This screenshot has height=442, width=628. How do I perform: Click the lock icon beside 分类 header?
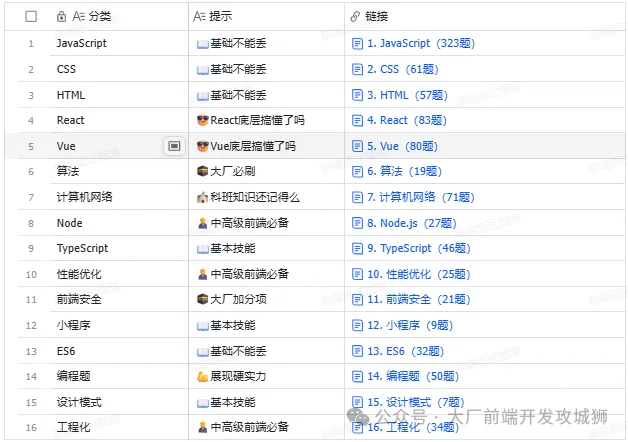(61, 16)
